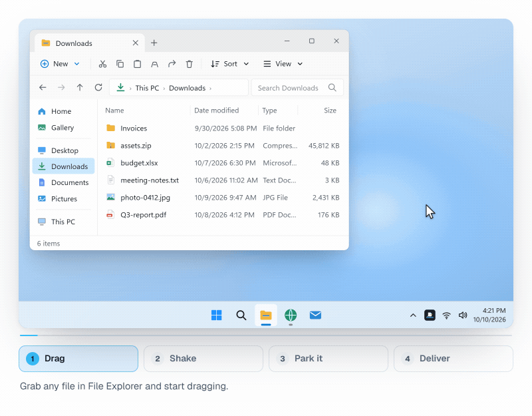This screenshot has height=416, width=532.
Task: Go forward with the right arrow
Action: tap(61, 88)
